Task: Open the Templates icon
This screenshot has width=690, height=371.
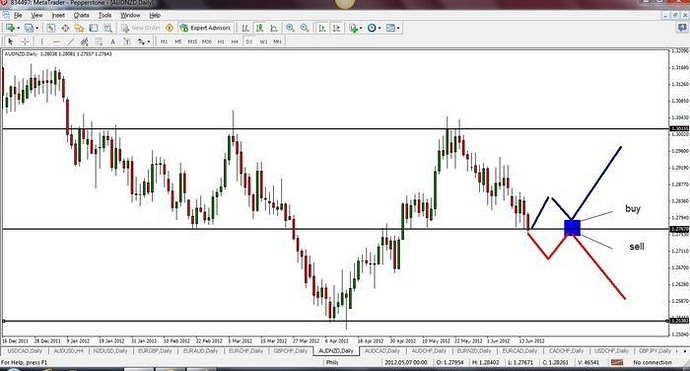Action: point(390,28)
